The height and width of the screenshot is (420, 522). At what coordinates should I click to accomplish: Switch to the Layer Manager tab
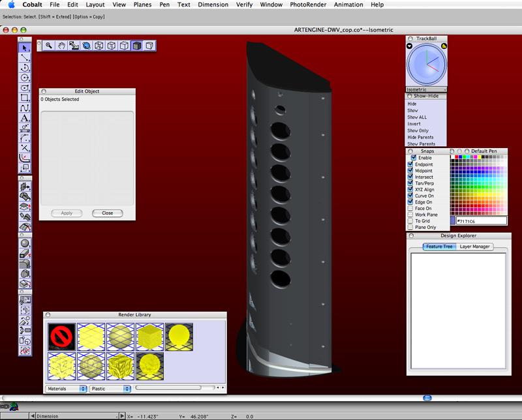click(475, 247)
